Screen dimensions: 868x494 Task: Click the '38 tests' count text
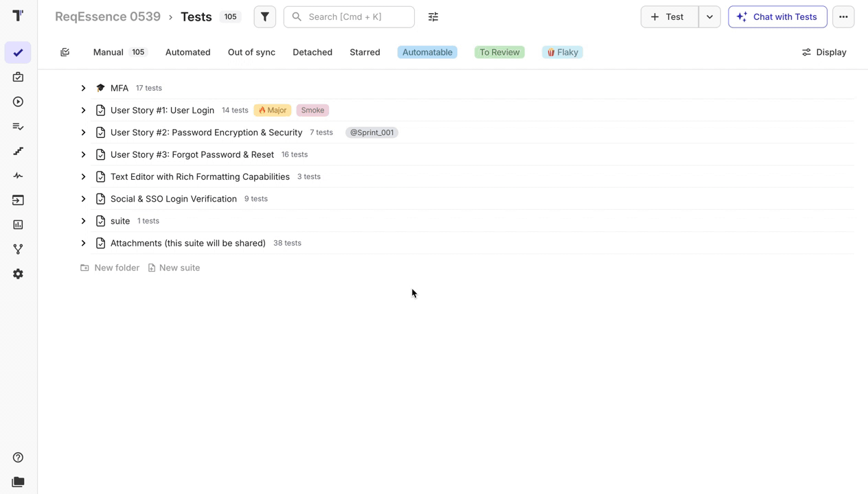point(287,243)
